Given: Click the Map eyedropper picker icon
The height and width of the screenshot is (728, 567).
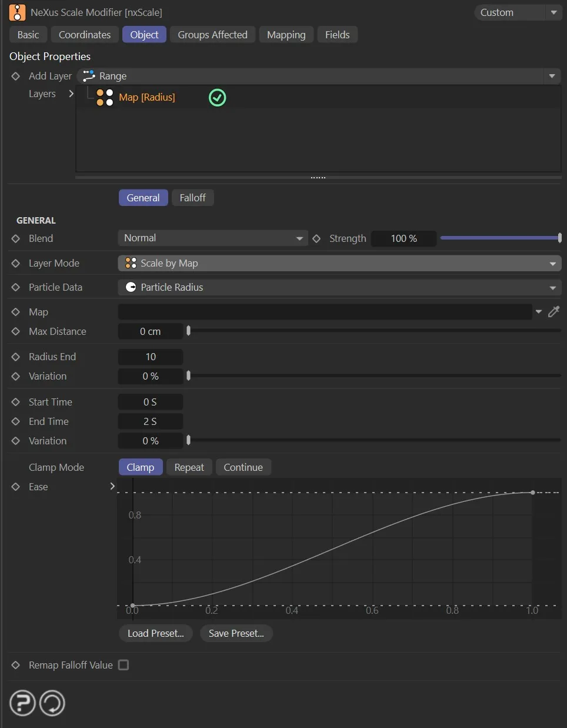Looking at the screenshot, I should tap(553, 312).
